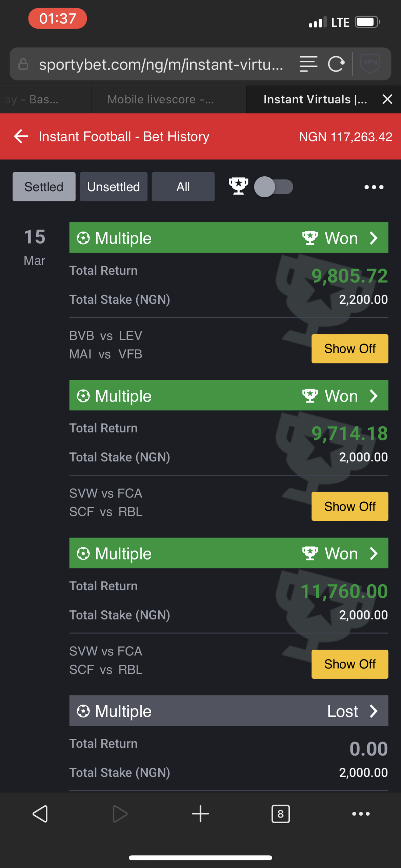Switch to the Mobile livescore tab
This screenshot has width=401, height=868.
coord(160,99)
